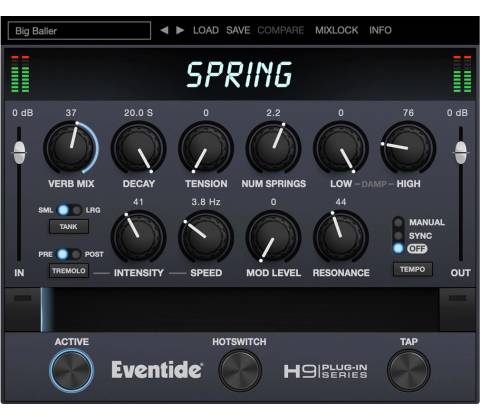Image resolution: width=480 pixels, height=420 pixels.
Task: Click the SPRING algorithm display
Action: [239, 75]
